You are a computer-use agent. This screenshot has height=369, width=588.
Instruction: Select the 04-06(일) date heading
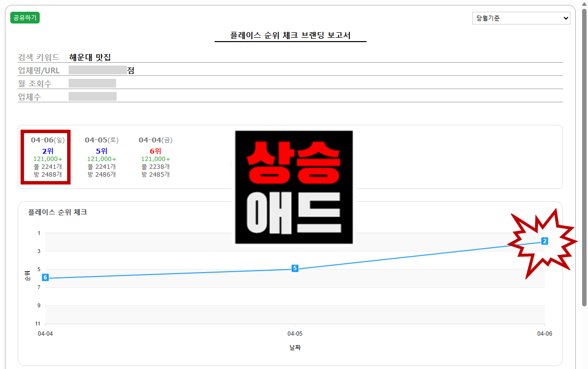[x=48, y=140]
